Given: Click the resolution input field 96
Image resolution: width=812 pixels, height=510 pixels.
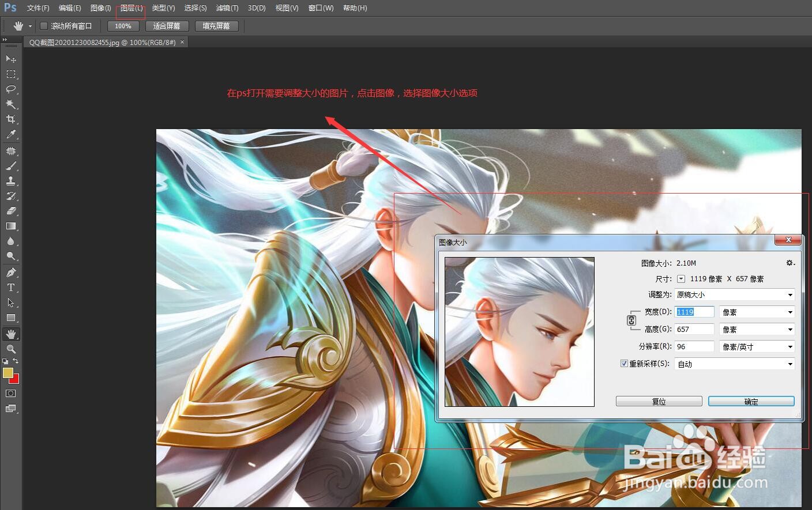Looking at the screenshot, I should point(694,346).
